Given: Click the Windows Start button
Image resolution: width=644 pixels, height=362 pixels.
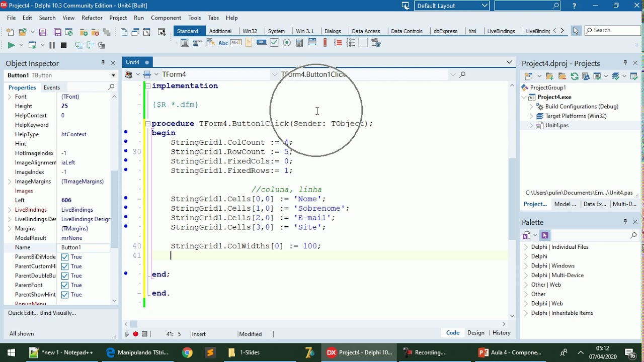Looking at the screenshot, I should (x=11, y=352).
